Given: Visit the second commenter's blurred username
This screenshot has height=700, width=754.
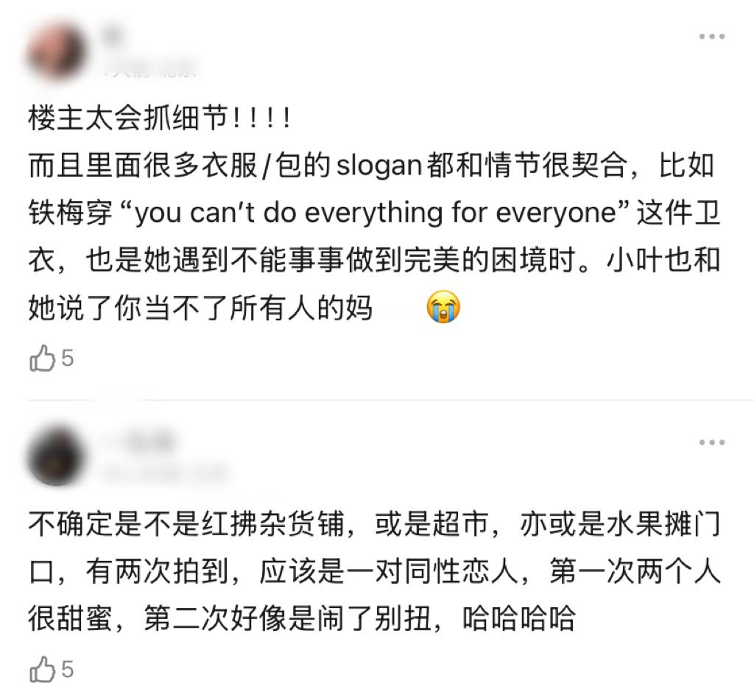Looking at the screenshot, I should click(139, 440).
